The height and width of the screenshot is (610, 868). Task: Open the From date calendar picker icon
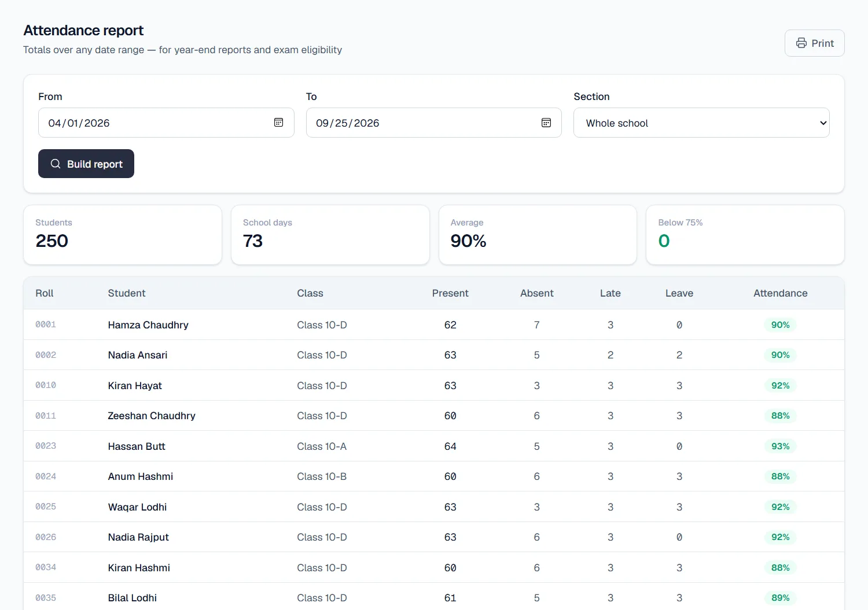click(x=278, y=123)
